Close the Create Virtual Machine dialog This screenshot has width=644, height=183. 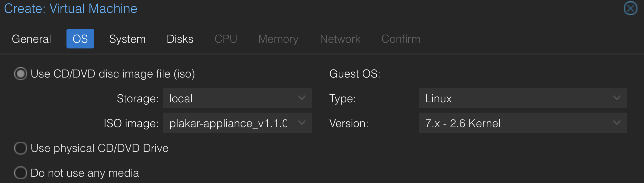pos(630,8)
